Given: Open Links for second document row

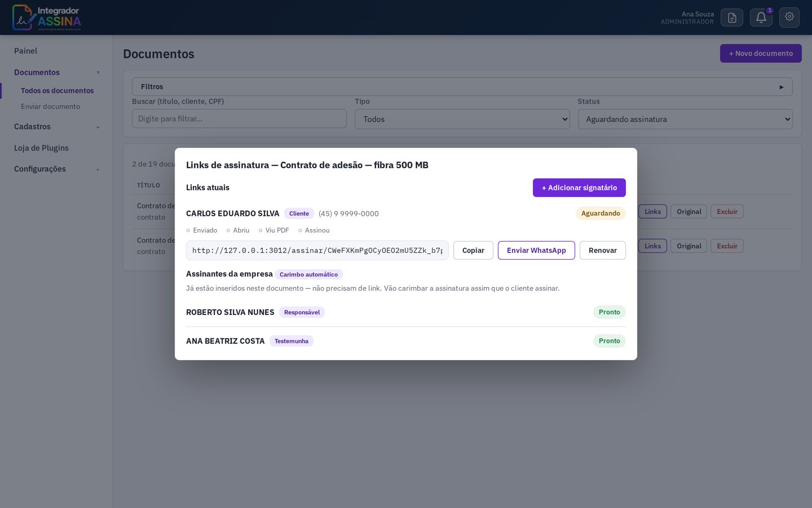Looking at the screenshot, I should click(653, 246).
